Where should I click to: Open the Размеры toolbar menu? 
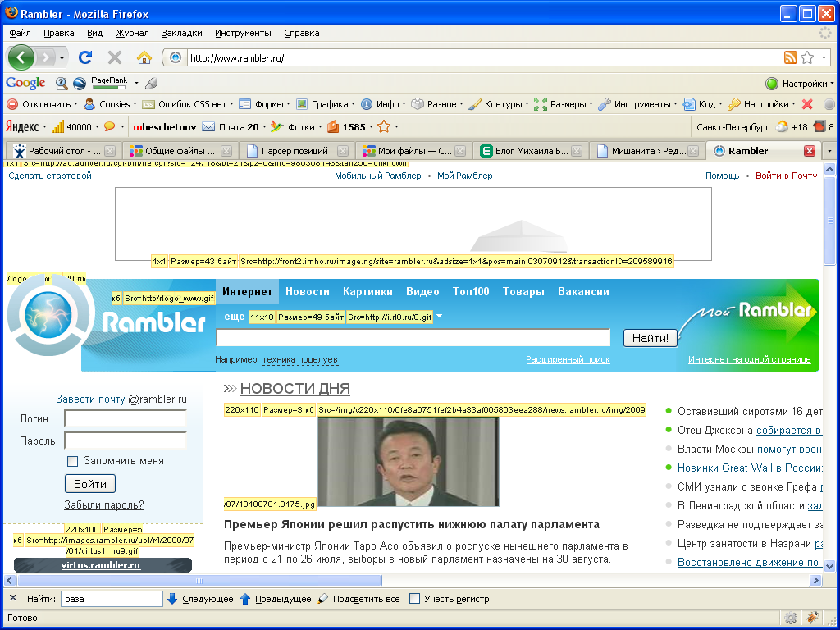pos(563,104)
